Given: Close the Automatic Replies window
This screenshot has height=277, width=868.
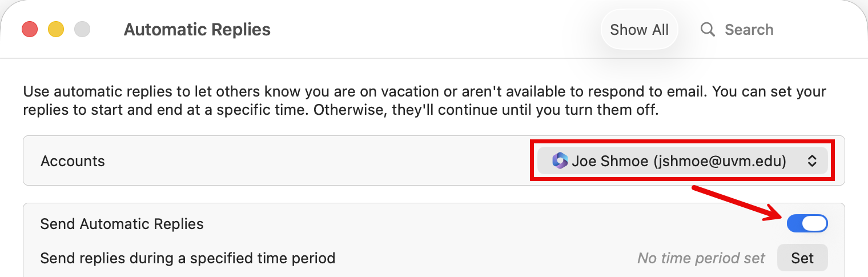Looking at the screenshot, I should point(30,29).
